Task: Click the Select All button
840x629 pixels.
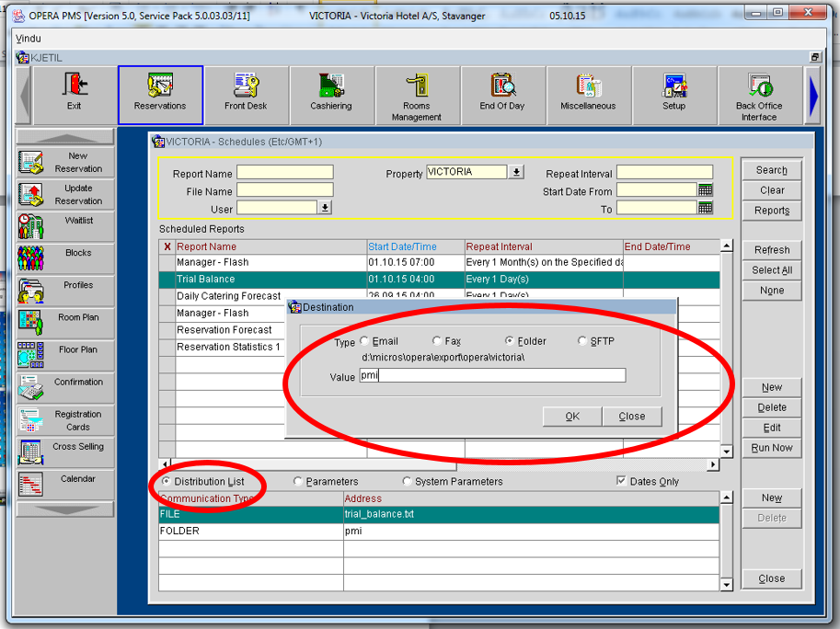Action: point(771,270)
